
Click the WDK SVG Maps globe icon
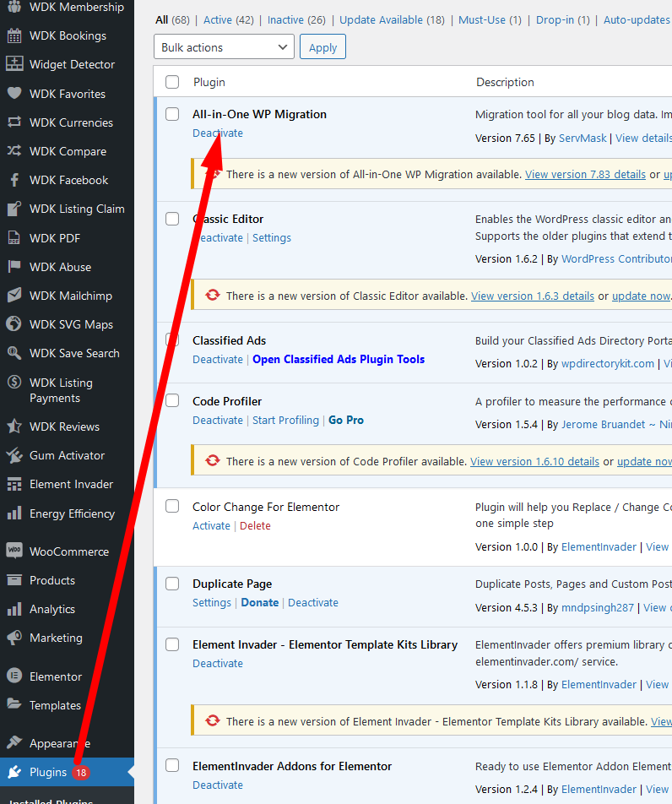tap(14, 324)
